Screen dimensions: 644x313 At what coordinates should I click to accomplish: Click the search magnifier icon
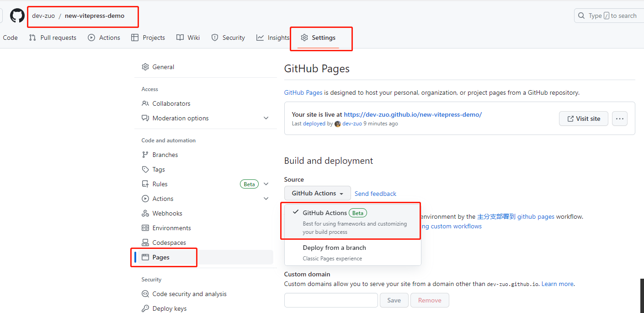[581, 16]
